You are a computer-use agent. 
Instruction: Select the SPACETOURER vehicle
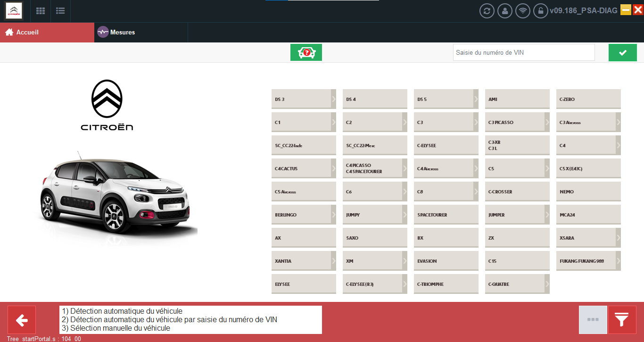(x=446, y=215)
